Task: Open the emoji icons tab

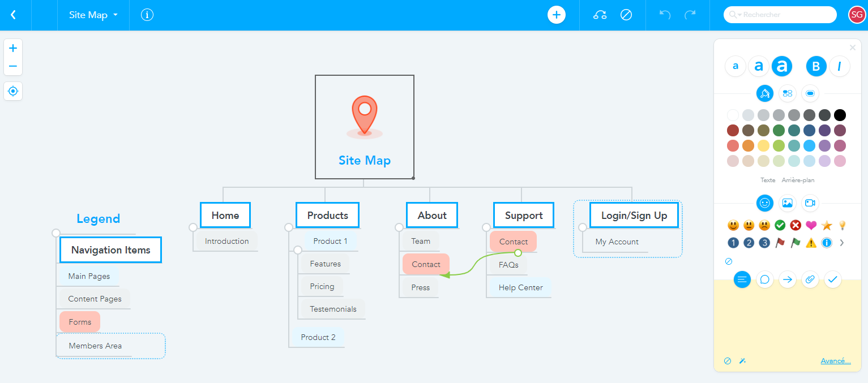Action: point(765,203)
